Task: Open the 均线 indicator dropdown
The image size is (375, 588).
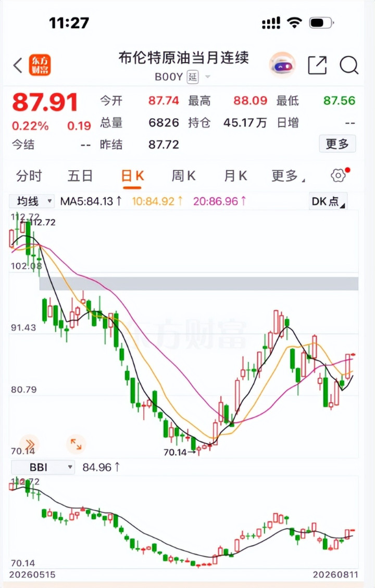Action: pos(32,201)
